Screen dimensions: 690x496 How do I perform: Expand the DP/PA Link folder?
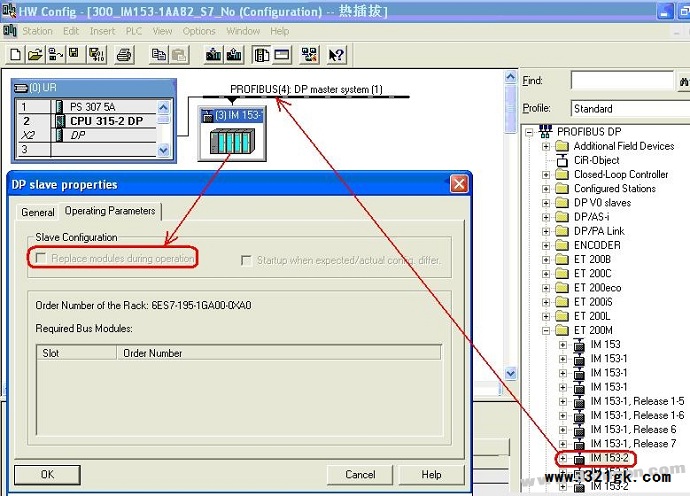point(546,231)
